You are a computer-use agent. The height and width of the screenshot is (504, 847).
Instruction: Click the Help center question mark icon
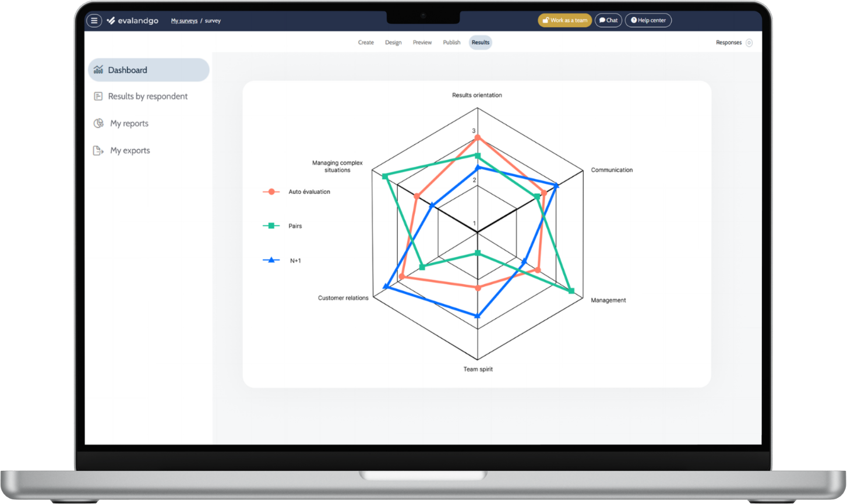634,20
